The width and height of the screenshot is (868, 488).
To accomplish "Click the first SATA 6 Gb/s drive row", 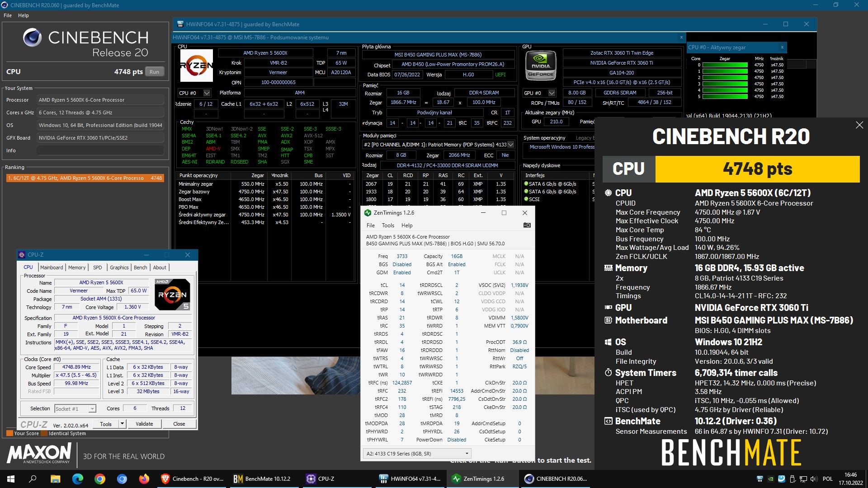I will click(557, 184).
